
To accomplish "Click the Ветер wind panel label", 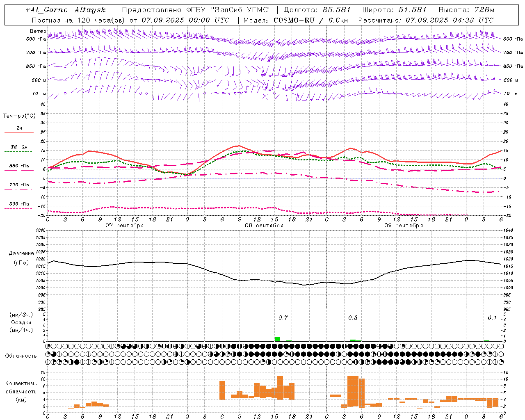I will [38, 31].
